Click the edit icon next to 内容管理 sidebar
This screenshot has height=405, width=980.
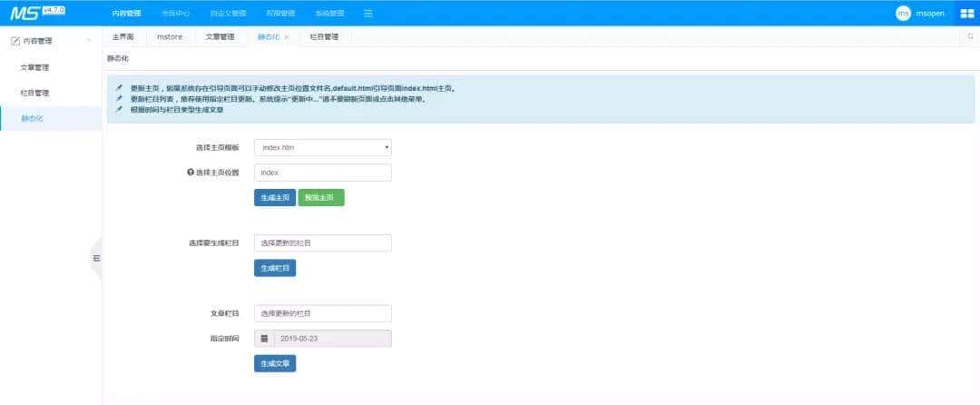[15, 41]
